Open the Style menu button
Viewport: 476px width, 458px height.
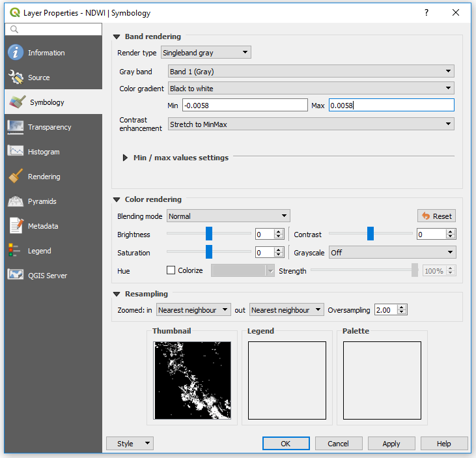point(130,444)
